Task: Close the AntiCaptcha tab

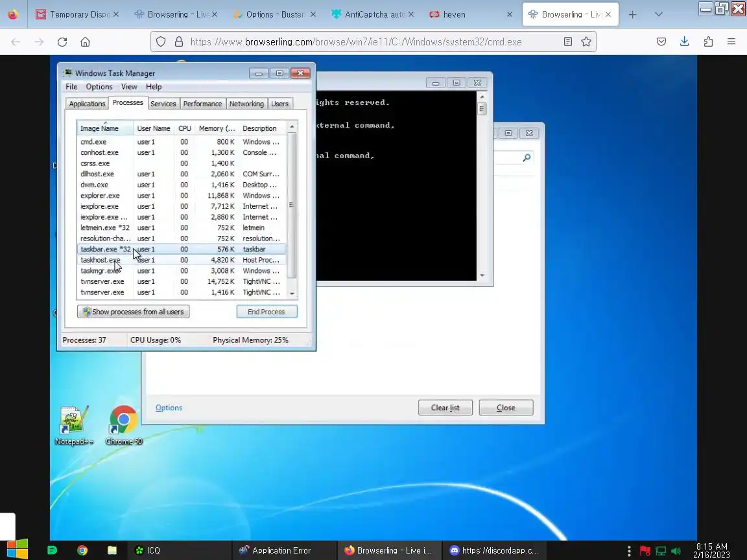Action: 411,15
